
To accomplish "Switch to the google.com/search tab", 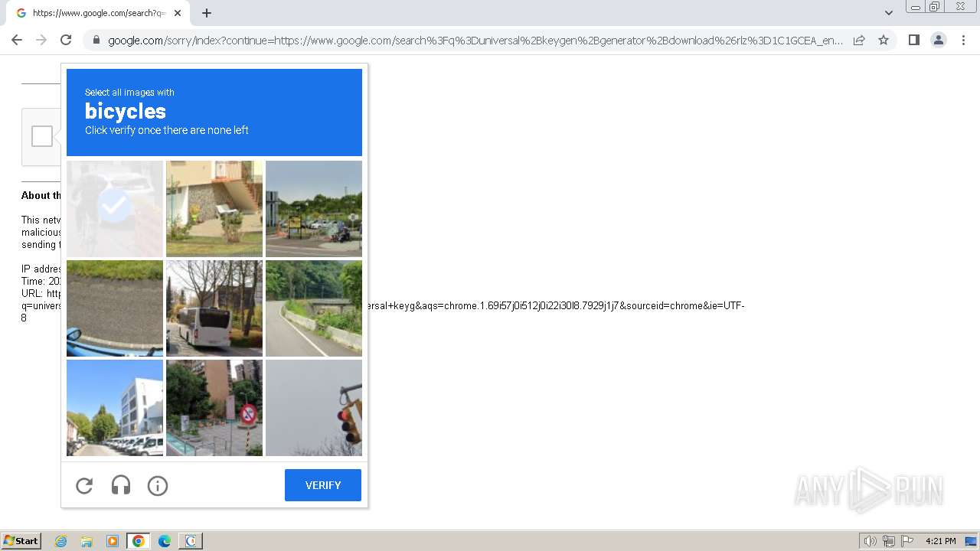I will [98, 13].
